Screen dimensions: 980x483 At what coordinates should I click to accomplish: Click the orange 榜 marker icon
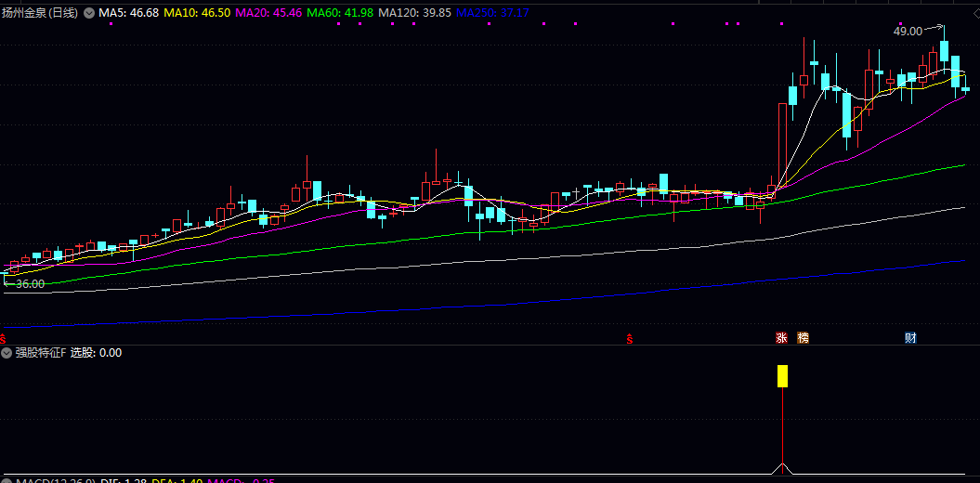coord(803,337)
